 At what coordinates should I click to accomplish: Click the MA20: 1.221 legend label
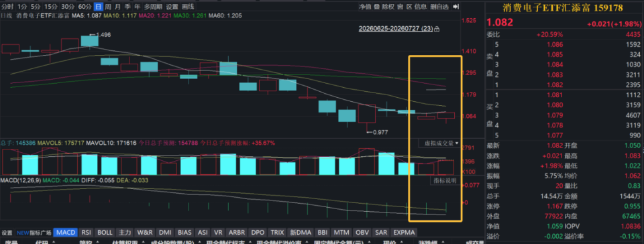[155, 16]
